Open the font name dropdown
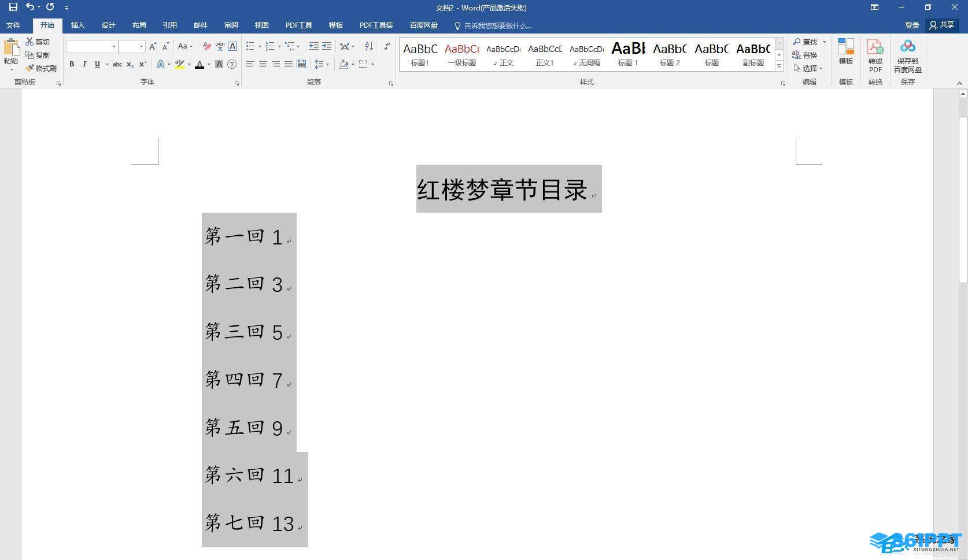 click(114, 46)
